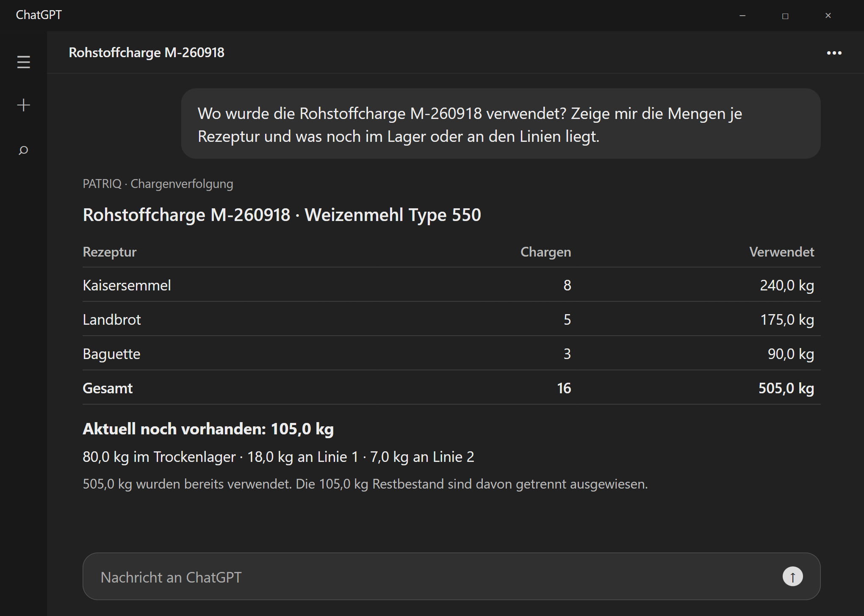This screenshot has height=616, width=864.
Task: Click Baguette Chargen count 3
Action: click(x=567, y=354)
